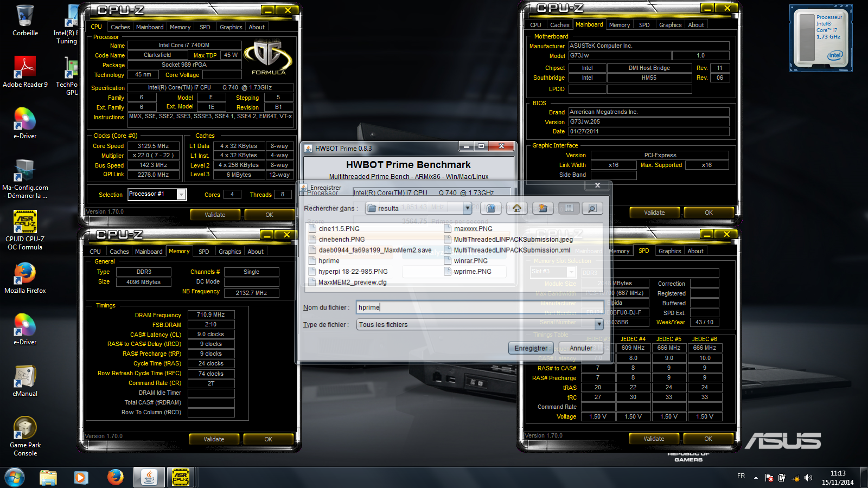868x488 pixels.
Task: Switch the file chooser to list view
Action: [569, 208]
